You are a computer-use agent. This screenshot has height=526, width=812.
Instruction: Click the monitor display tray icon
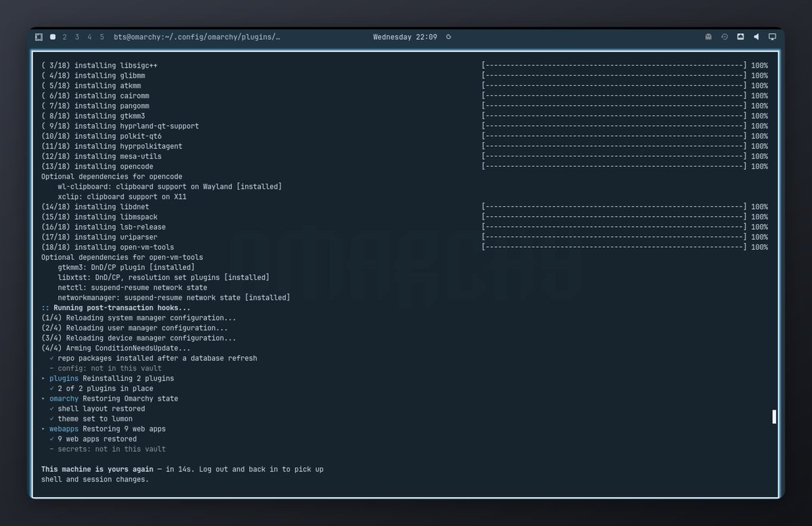(x=772, y=37)
